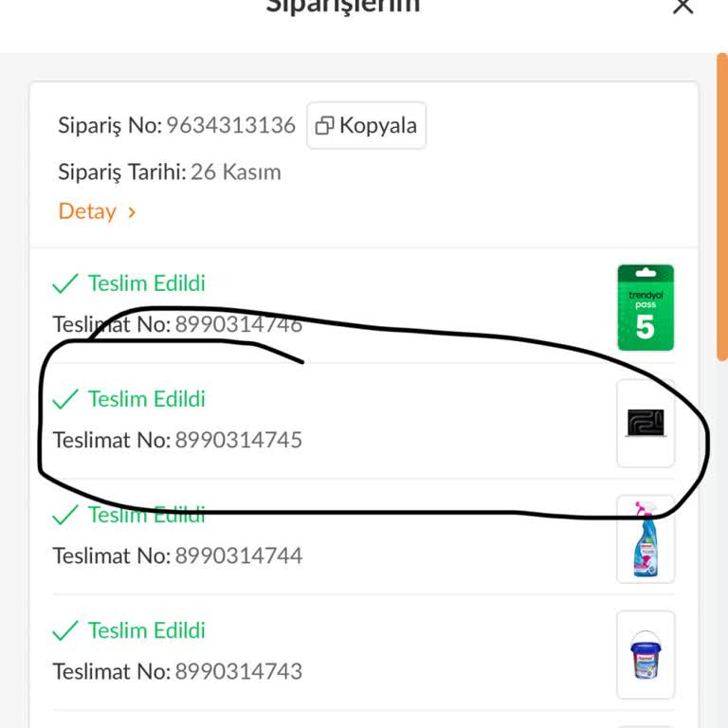
Task: Click the order date 26 Kasım
Action: click(235, 173)
